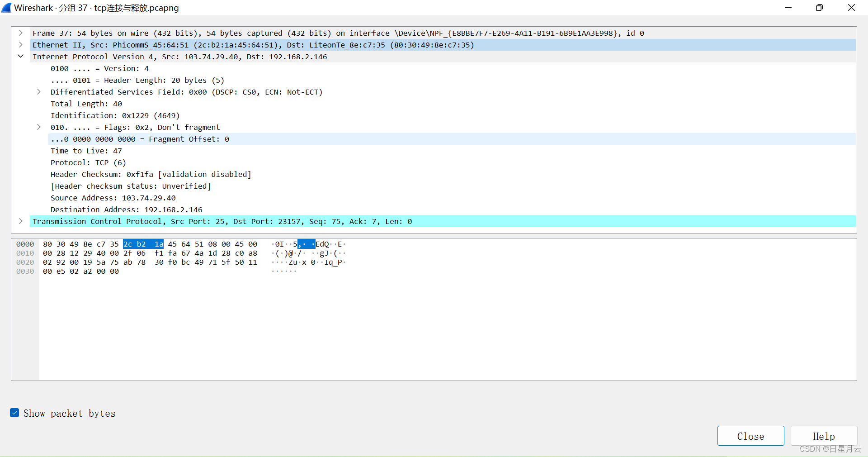The width and height of the screenshot is (868, 457).
Task: Minimize the packet detail window
Action: [x=788, y=8]
